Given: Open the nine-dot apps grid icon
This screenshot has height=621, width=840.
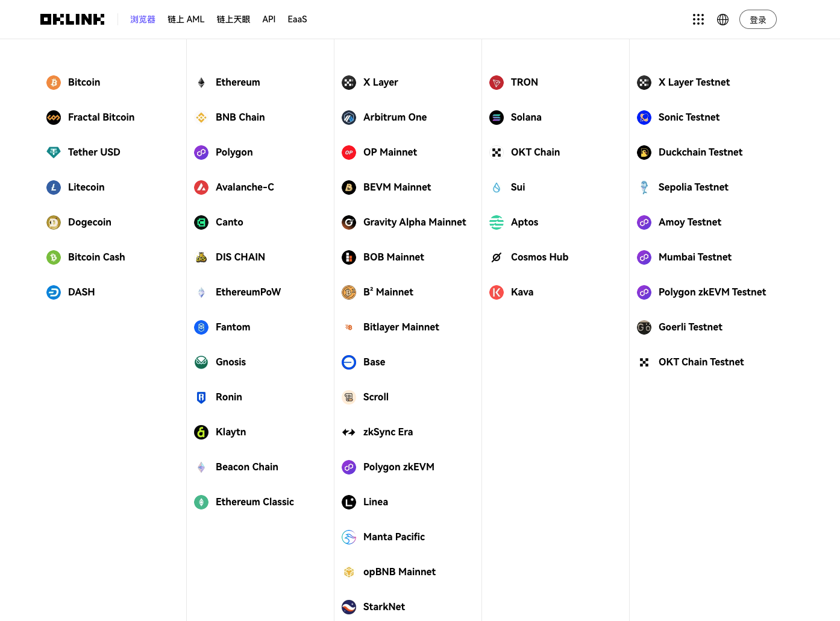Looking at the screenshot, I should pos(698,19).
